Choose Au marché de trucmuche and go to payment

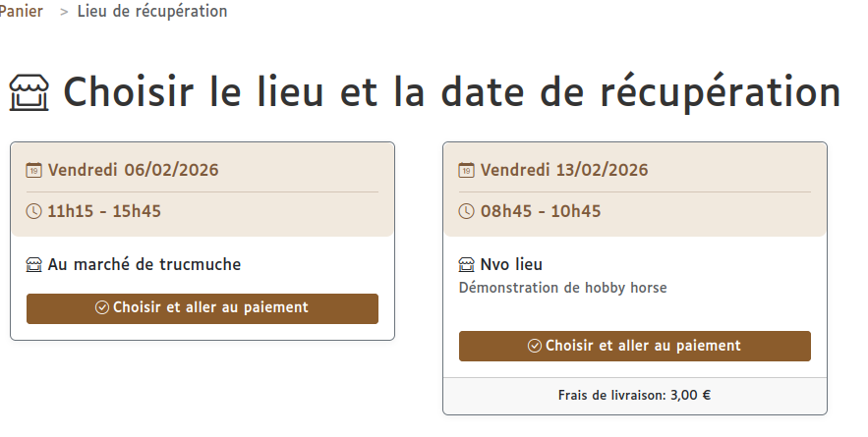click(x=203, y=308)
